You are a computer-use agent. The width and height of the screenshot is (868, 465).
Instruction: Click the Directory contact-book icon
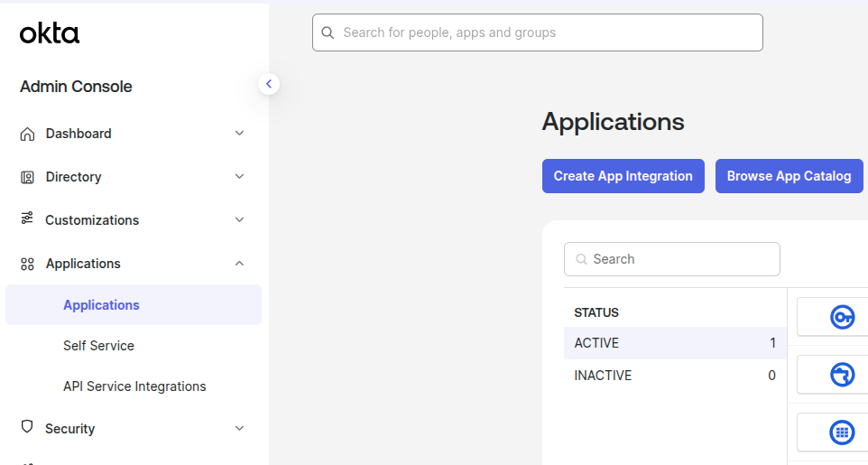click(x=27, y=177)
